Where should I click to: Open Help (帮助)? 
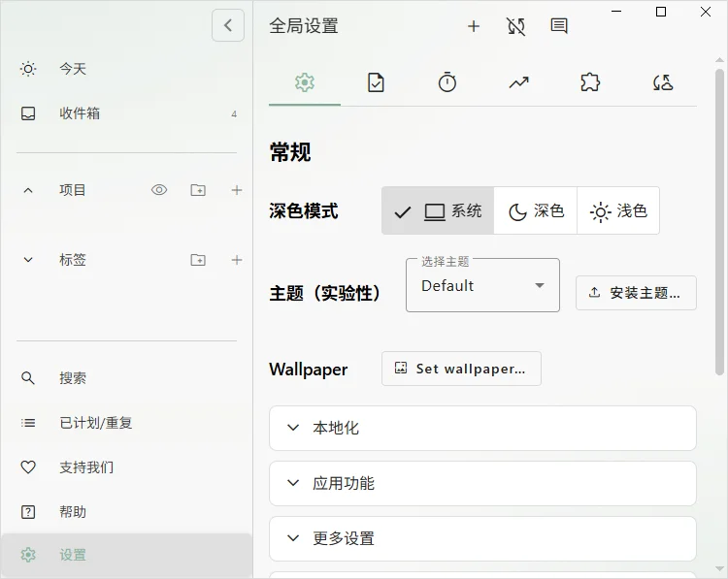tap(126, 512)
